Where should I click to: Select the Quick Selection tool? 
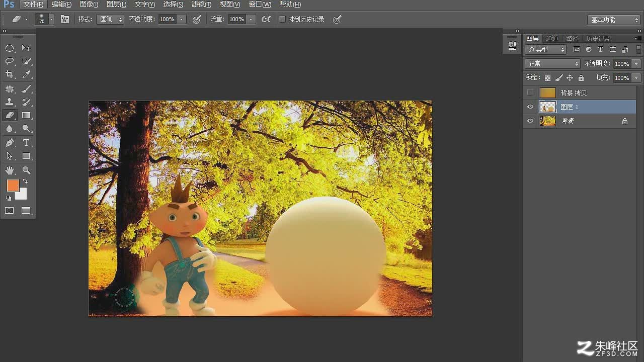27,61
